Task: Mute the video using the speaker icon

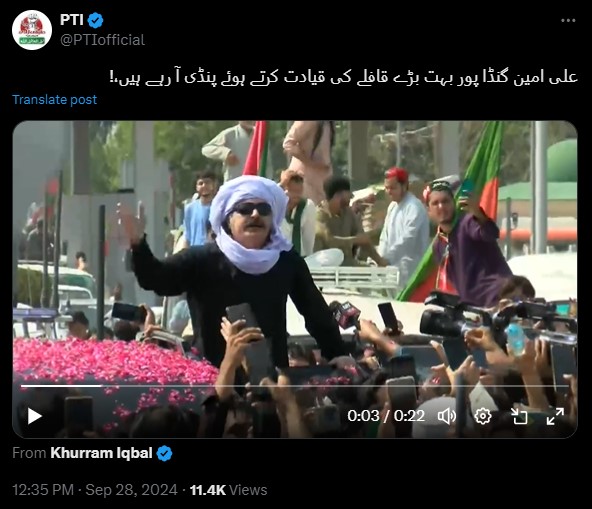Action: tap(447, 416)
